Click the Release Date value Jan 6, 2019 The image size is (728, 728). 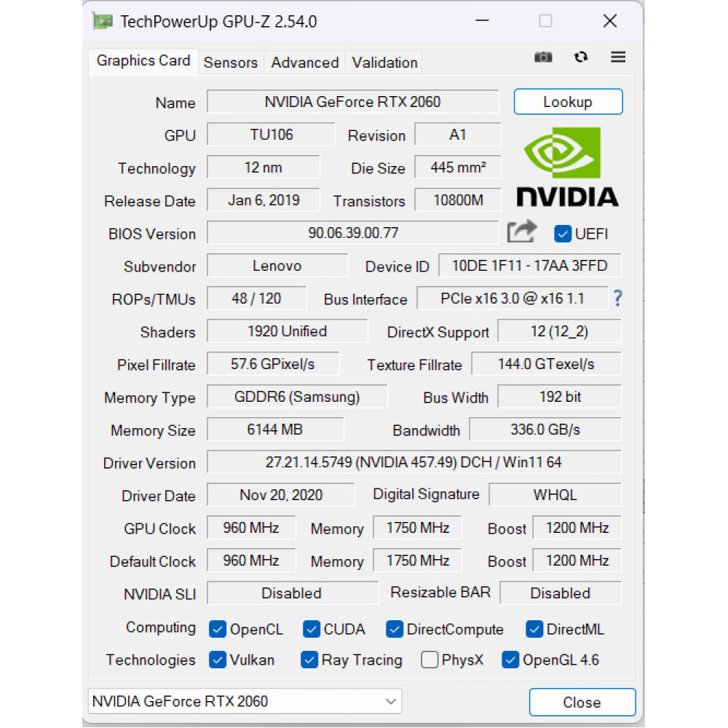[x=264, y=200]
